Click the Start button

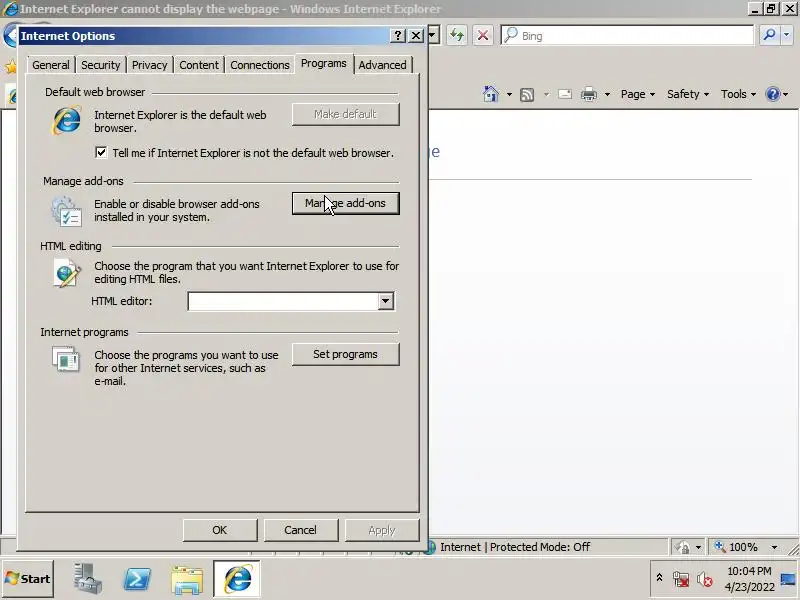point(28,579)
